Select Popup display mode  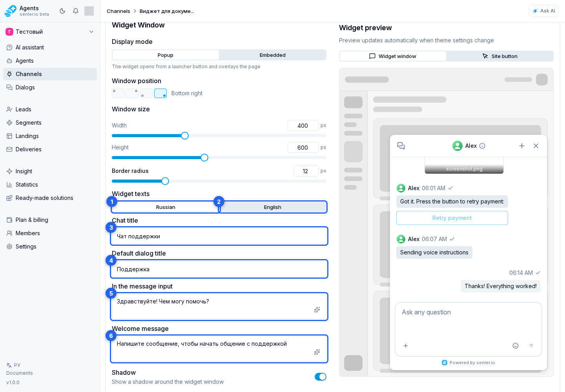(166, 55)
